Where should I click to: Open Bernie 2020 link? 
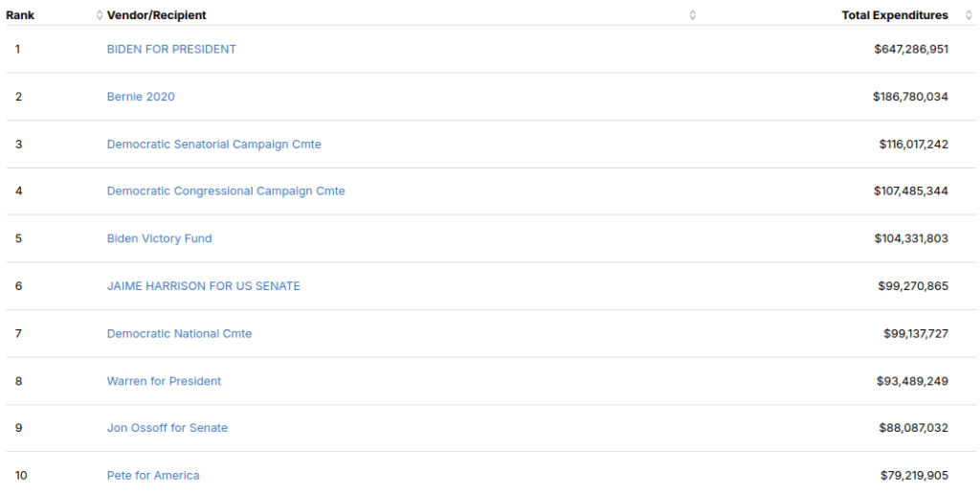pyautogui.click(x=141, y=97)
